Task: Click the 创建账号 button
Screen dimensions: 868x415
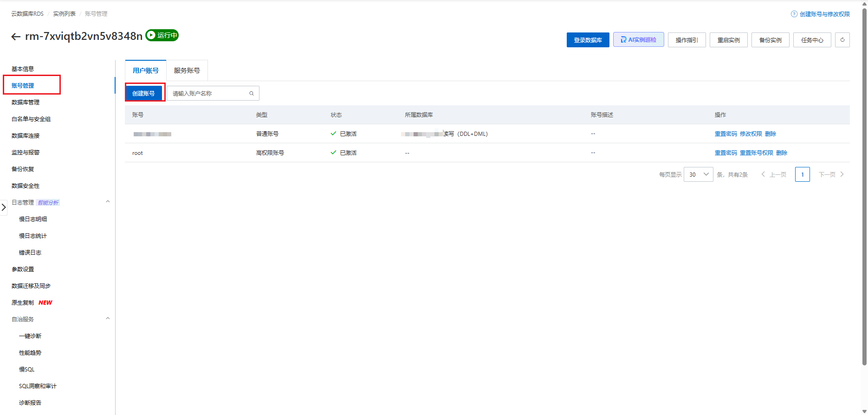Action: point(143,93)
